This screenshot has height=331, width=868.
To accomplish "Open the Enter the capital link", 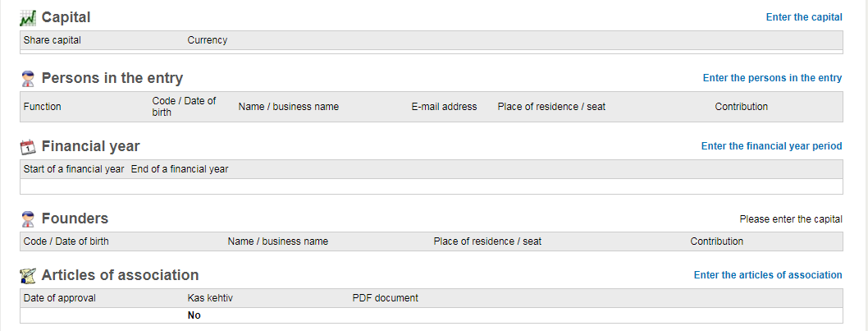I will [x=804, y=17].
